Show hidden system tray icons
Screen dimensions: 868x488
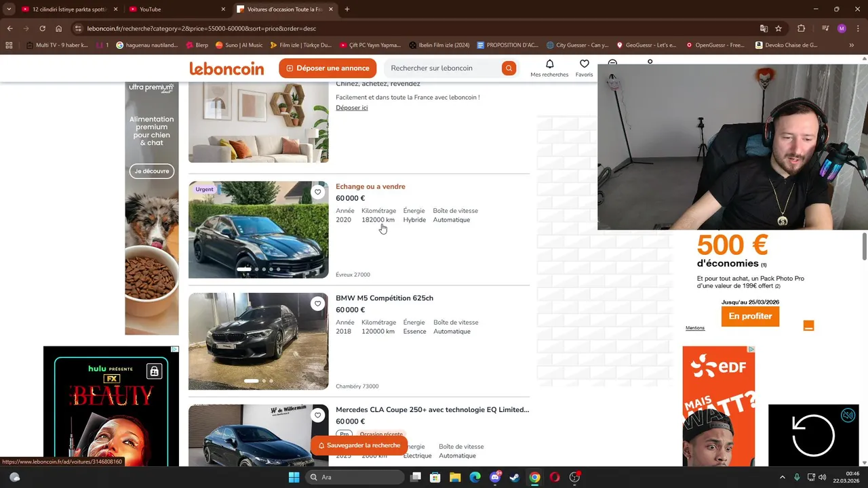(x=782, y=477)
